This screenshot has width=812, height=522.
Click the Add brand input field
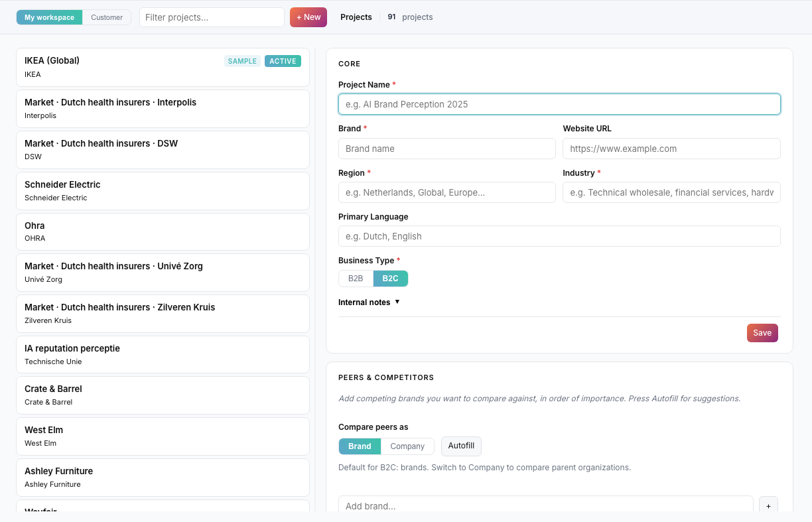[546, 505]
